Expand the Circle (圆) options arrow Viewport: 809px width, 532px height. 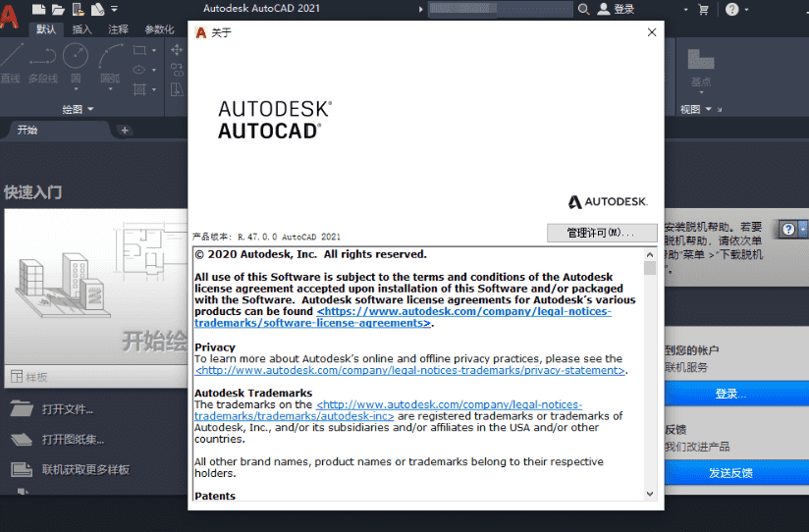(76, 89)
